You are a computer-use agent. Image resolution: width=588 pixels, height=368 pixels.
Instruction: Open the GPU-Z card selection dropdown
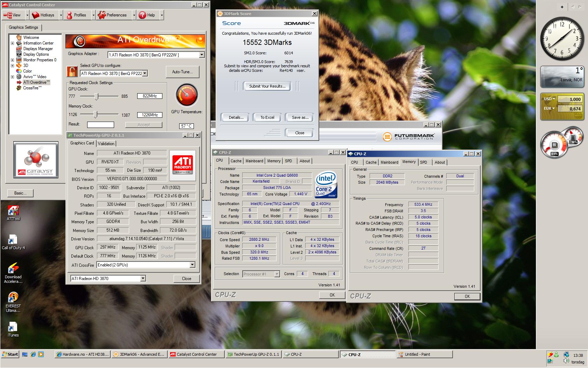(143, 278)
